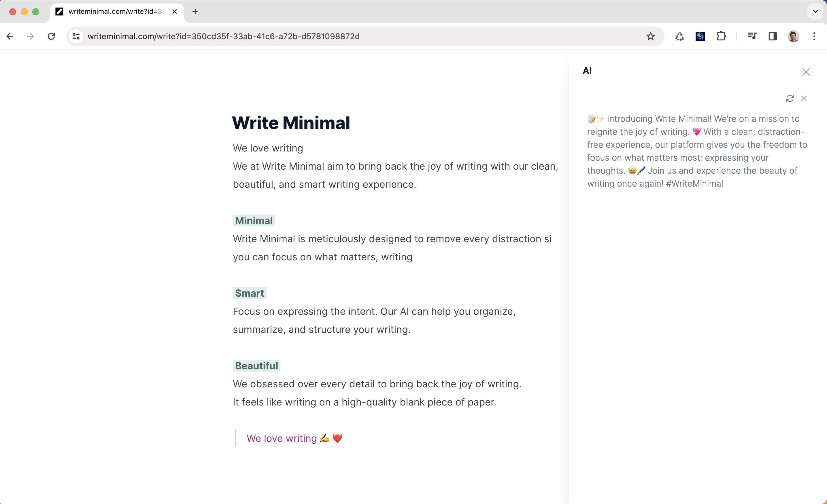
Task: Dismiss the AI generated response
Action: tap(804, 98)
